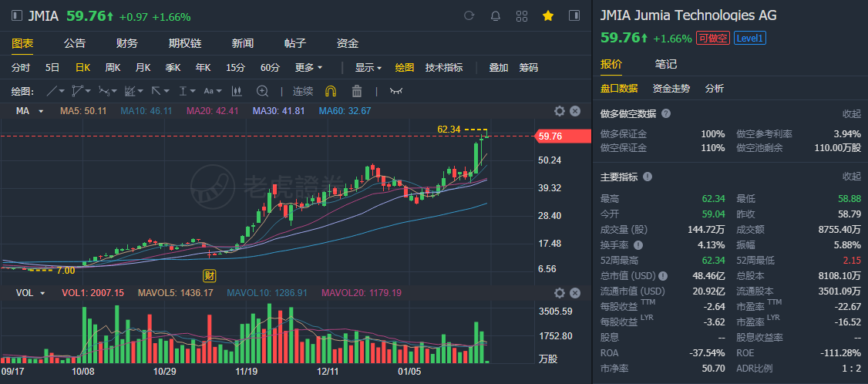868x384 pixels.
Task: Select the wave pattern drawing tool
Action: [x=103, y=91]
